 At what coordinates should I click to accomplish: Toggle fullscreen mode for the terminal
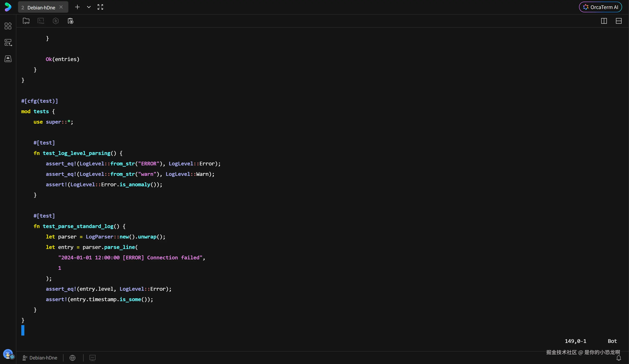(100, 7)
